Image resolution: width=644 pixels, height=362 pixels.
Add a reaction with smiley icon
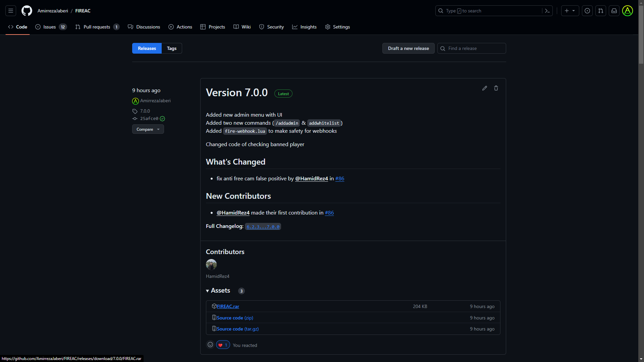click(x=210, y=345)
